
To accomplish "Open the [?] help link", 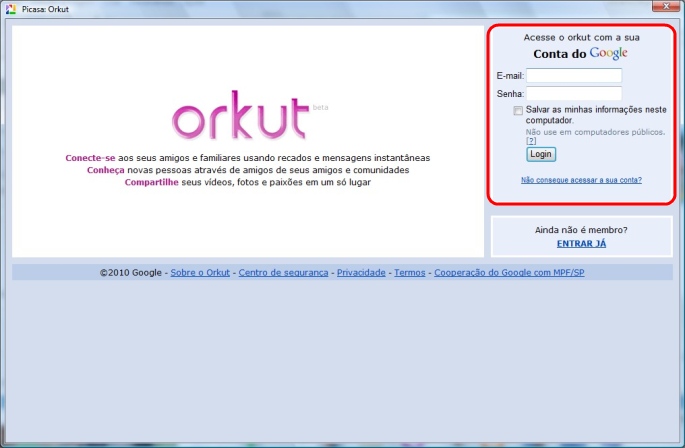I will pyautogui.click(x=531, y=141).
